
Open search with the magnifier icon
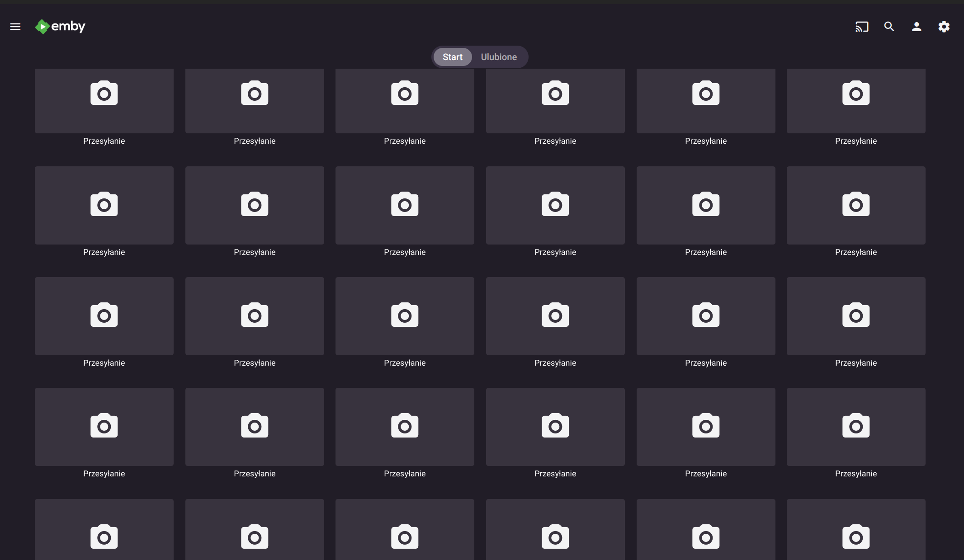point(888,27)
